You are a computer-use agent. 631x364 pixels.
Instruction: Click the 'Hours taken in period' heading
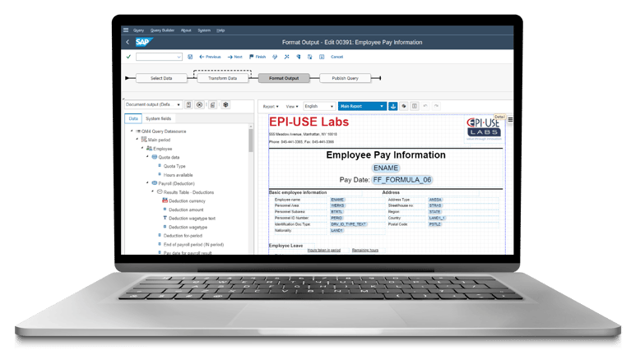pyautogui.click(x=324, y=251)
